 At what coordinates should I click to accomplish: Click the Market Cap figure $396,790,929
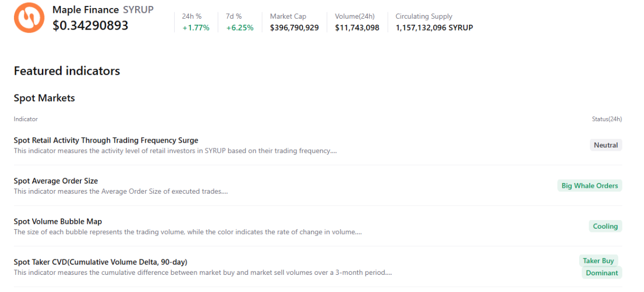pyautogui.click(x=294, y=27)
